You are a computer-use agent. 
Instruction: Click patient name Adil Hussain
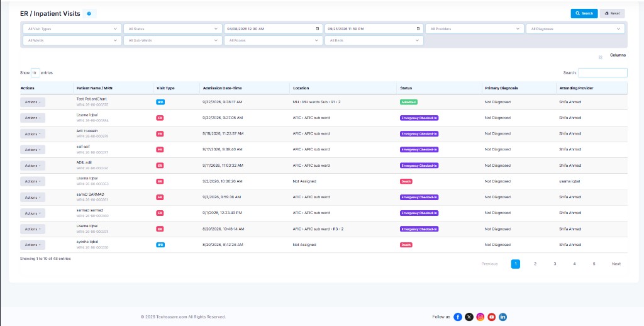click(87, 131)
